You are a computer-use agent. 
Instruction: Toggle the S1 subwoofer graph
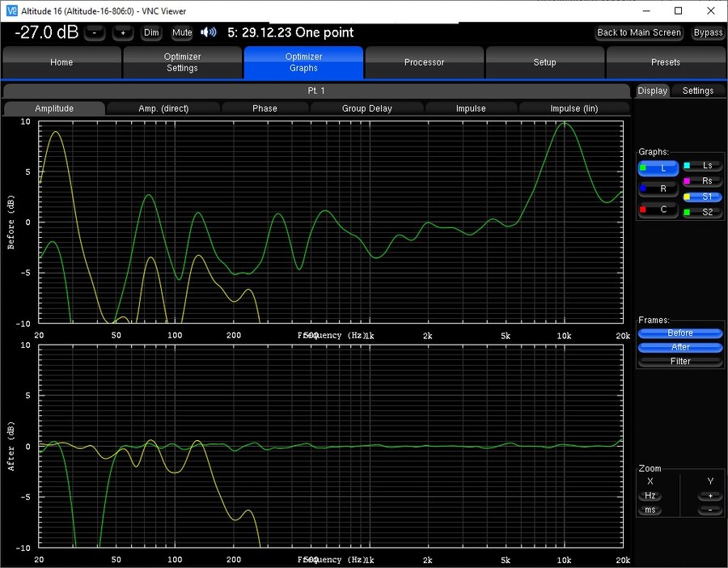[x=702, y=197]
